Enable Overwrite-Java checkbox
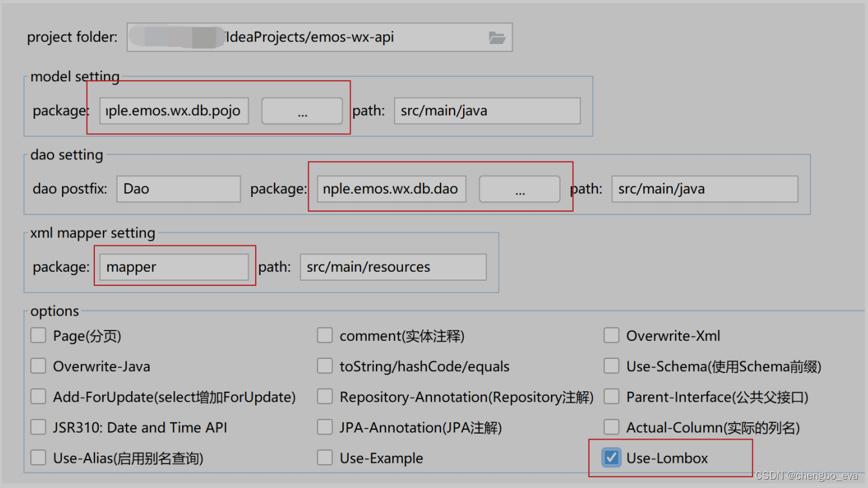The height and width of the screenshot is (488, 868). [39, 366]
